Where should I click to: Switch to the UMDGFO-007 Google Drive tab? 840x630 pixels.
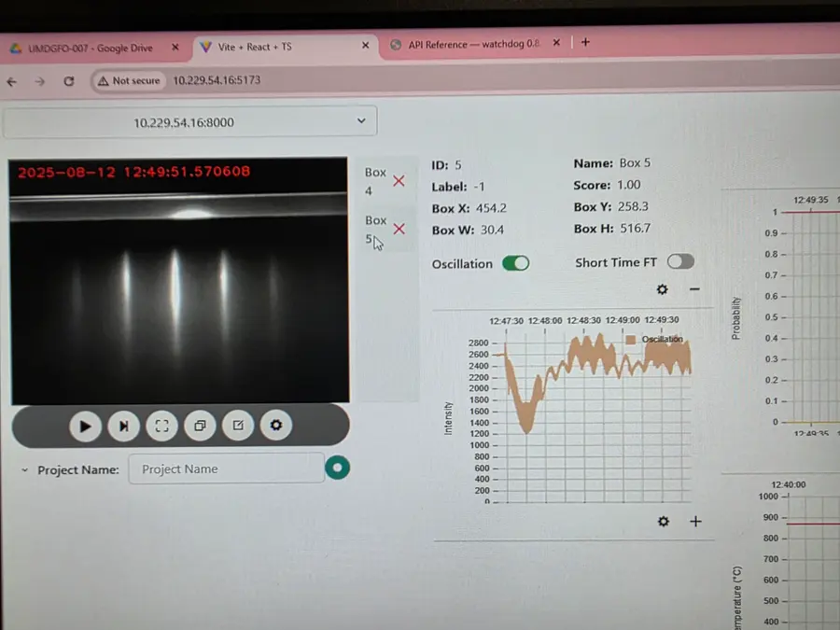91,49
